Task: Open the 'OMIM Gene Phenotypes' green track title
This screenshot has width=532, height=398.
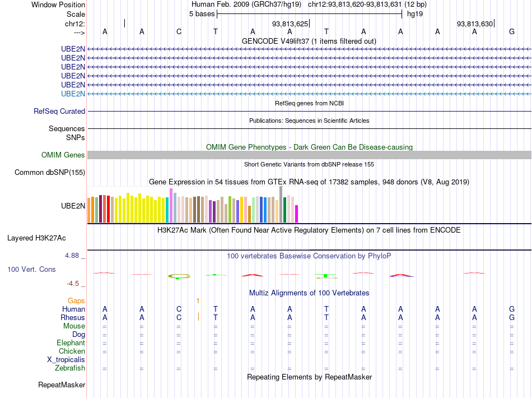Action: [309, 147]
